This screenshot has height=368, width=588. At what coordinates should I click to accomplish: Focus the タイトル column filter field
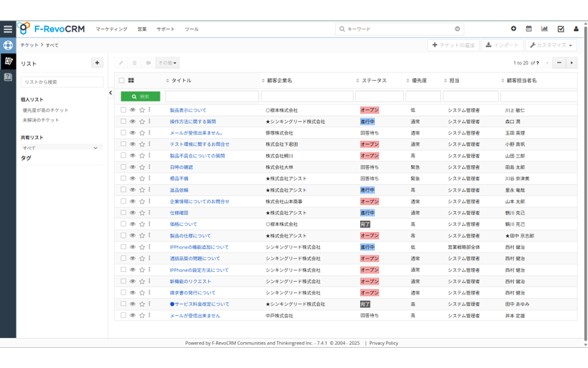tap(212, 96)
